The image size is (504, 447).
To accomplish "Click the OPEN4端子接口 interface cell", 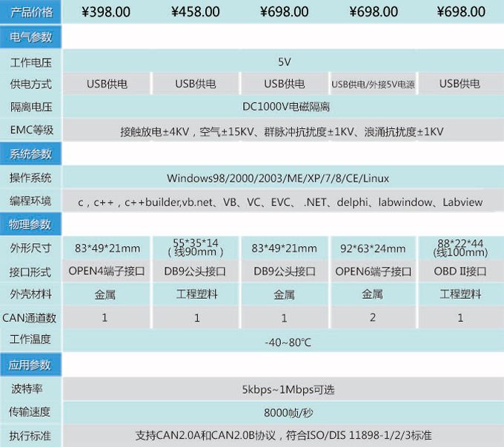I will [107, 271].
